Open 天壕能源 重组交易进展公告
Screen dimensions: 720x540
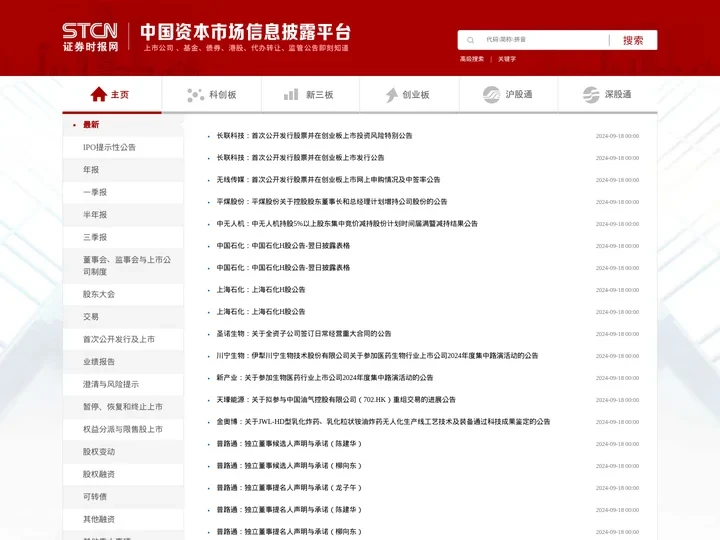336,400
